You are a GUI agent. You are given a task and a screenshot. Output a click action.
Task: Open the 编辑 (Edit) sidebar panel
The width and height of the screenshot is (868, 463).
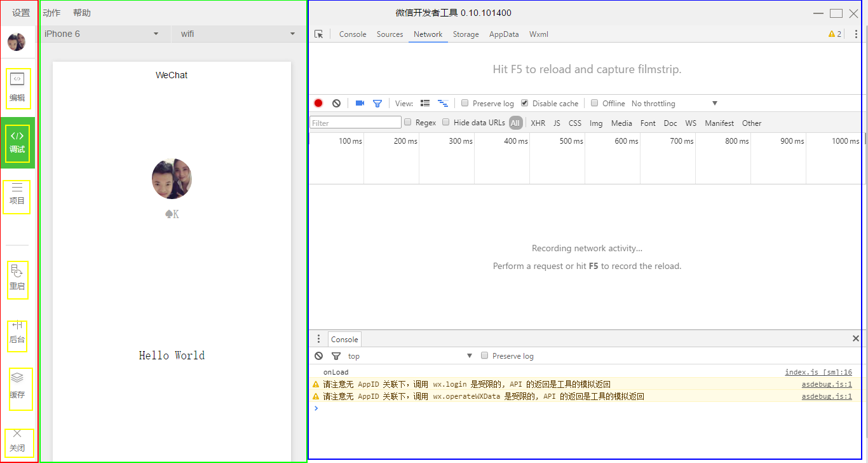tap(17, 87)
